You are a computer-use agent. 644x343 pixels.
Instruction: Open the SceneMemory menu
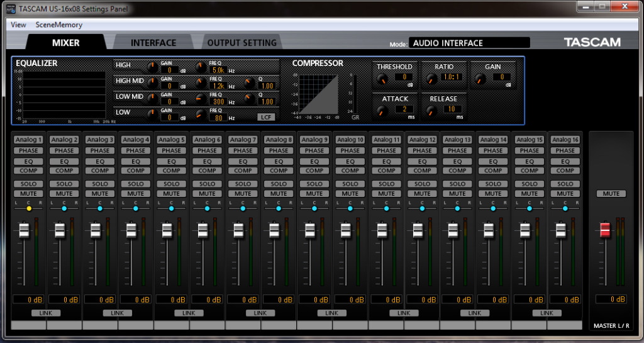tap(58, 25)
